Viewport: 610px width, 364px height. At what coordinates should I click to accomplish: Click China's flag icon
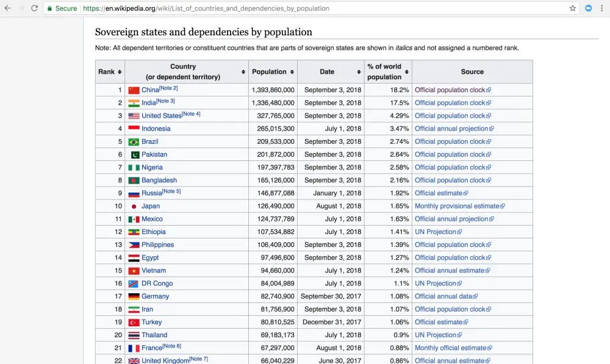coord(134,90)
